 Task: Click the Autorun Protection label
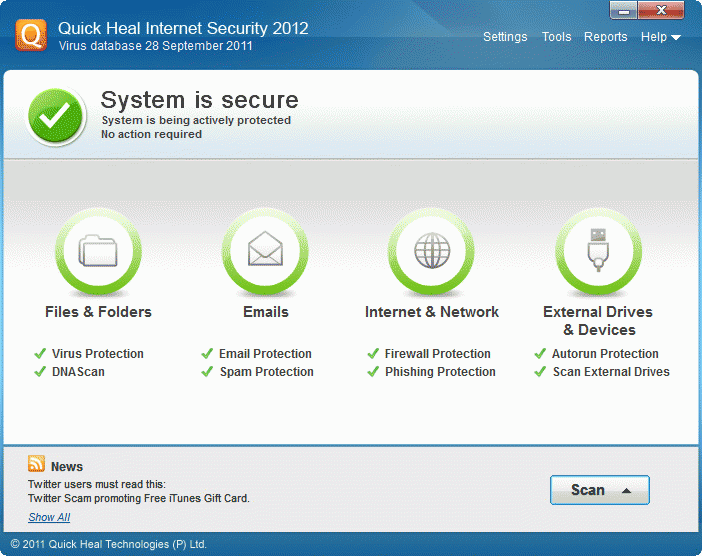(x=605, y=354)
